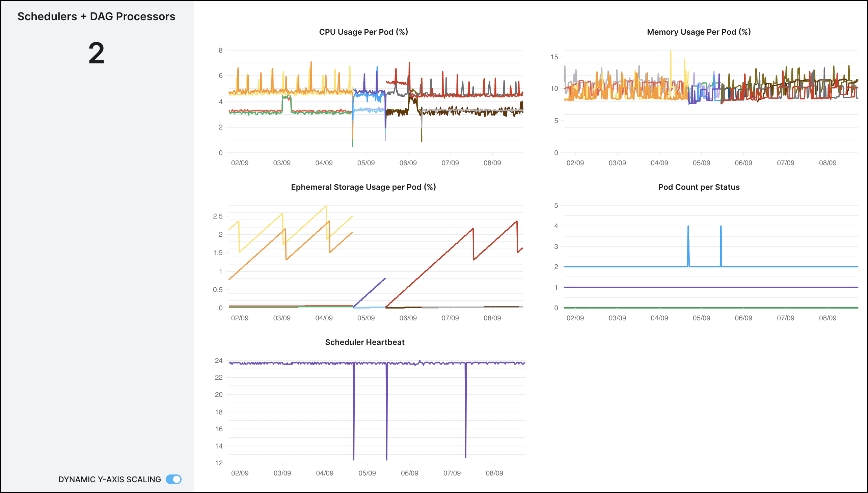The height and width of the screenshot is (493, 868).
Task: Click the sidebar panel background
Action: [x=96, y=237]
